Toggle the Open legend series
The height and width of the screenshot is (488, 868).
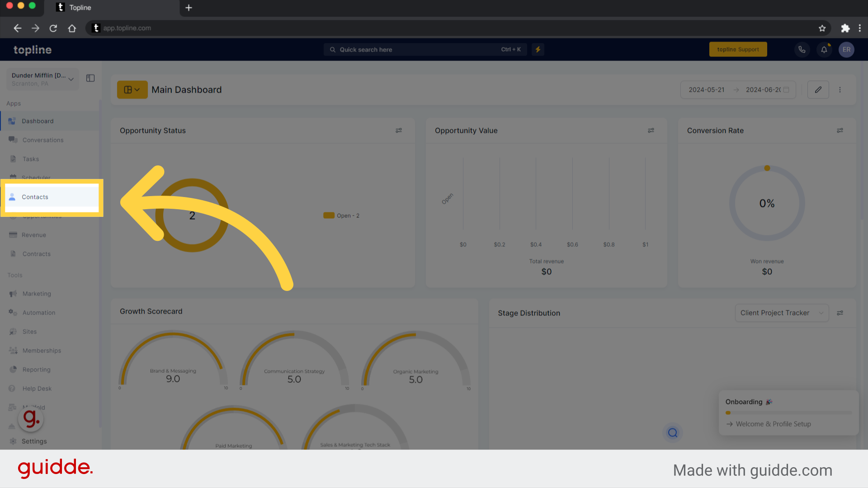pos(341,216)
